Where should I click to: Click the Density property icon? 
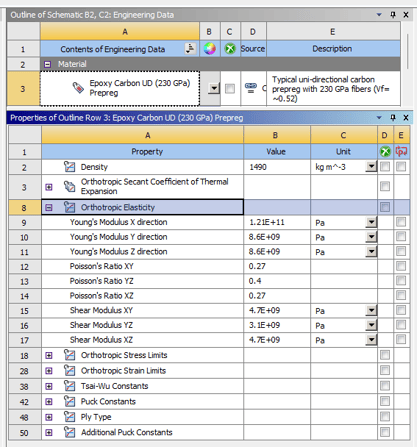(69, 167)
